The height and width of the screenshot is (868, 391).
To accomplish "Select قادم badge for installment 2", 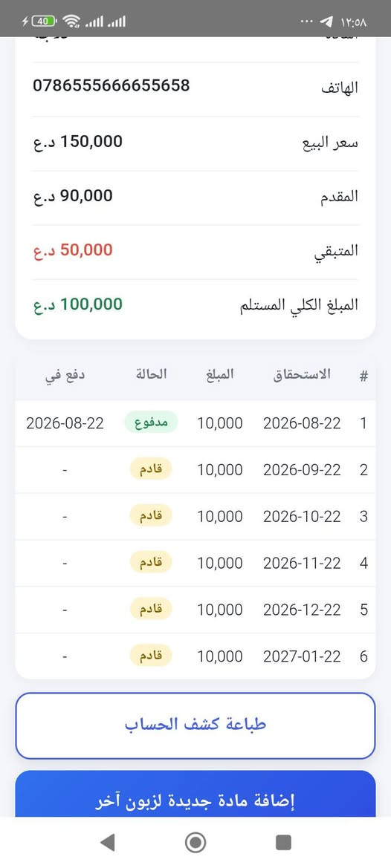I will (x=151, y=469).
